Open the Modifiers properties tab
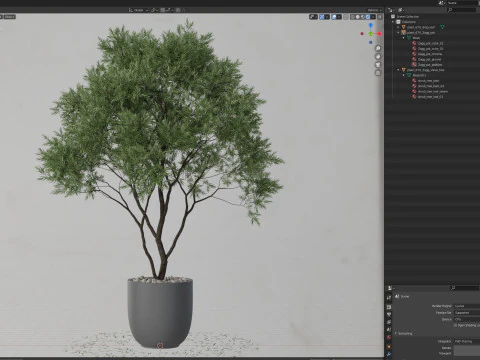Screen dimensions: 480x360 coord(389,354)
